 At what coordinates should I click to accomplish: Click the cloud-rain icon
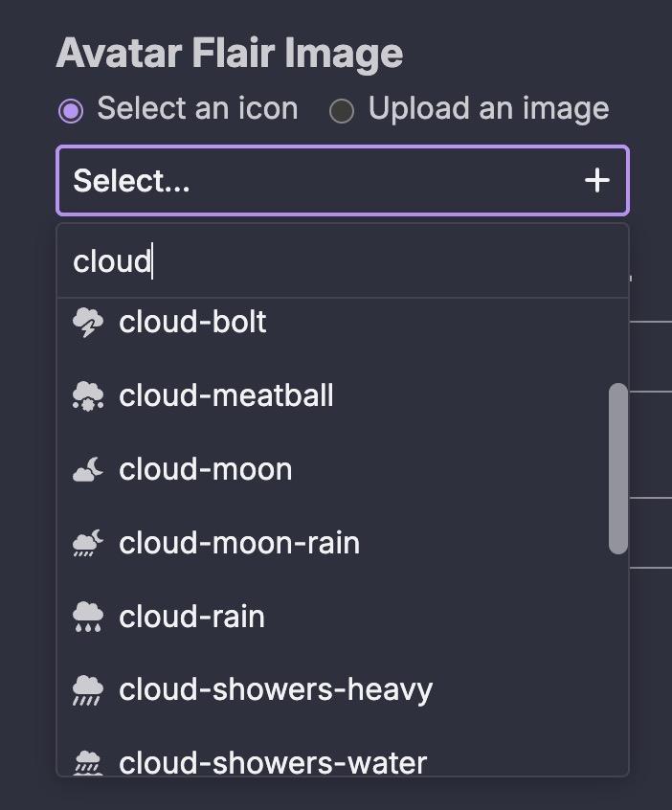[x=88, y=617]
